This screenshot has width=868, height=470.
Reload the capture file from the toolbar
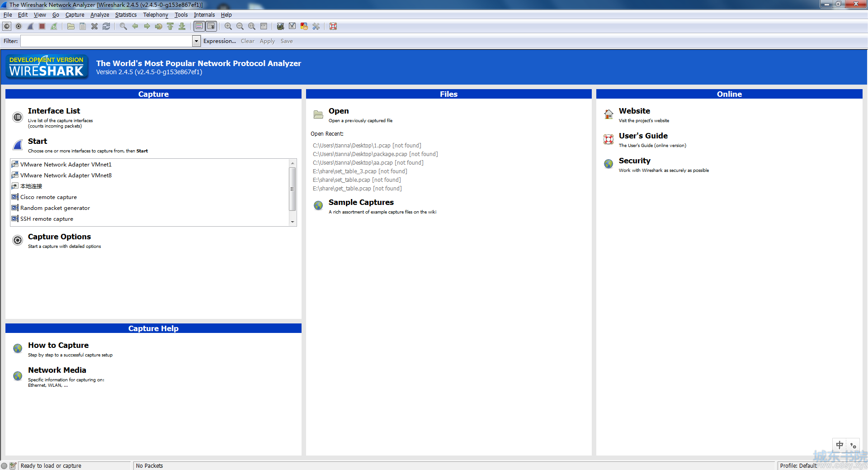(x=106, y=26)
